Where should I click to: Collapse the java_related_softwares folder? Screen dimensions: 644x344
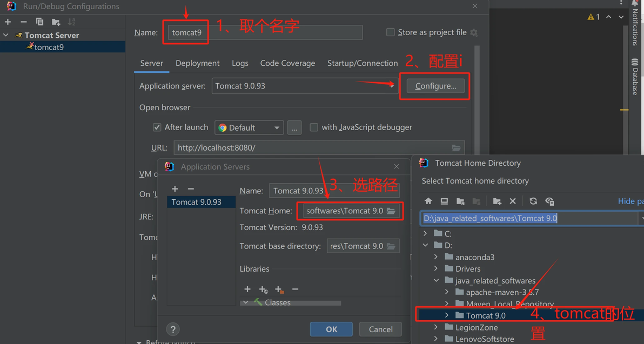pyautogui.click(x=436, y=280)
